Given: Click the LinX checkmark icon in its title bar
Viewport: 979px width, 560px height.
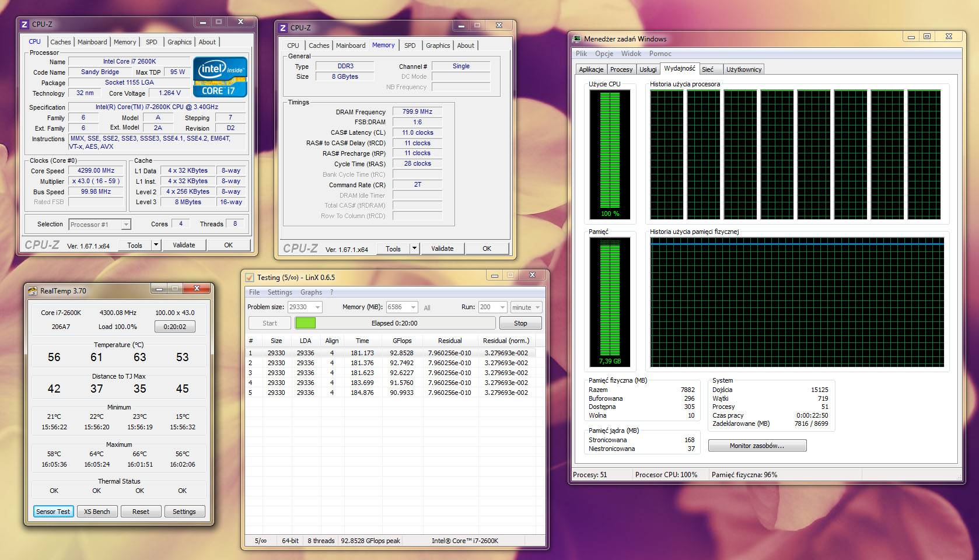Looking at the screenshot, I should (x=250, y=278).
